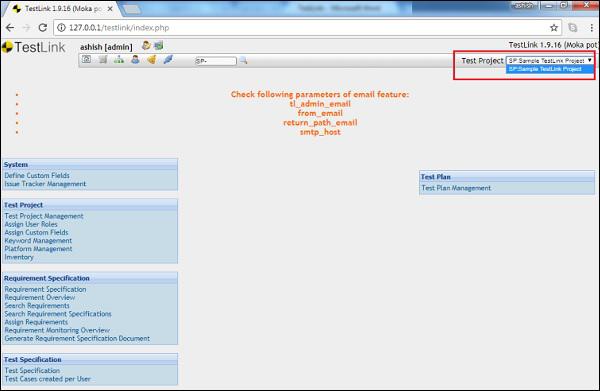Open Requirement Monitoring Overview

[x=57, y=330]
